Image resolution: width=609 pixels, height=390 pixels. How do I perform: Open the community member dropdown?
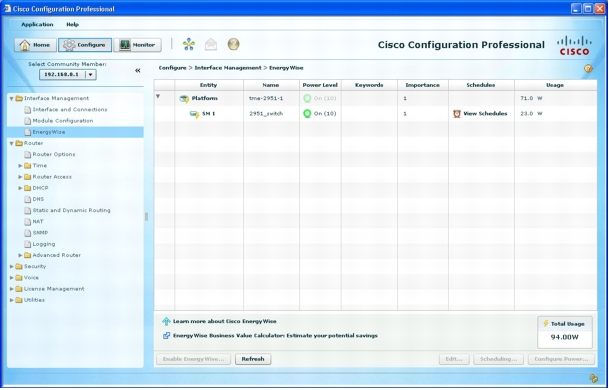[x=90, y=75]
